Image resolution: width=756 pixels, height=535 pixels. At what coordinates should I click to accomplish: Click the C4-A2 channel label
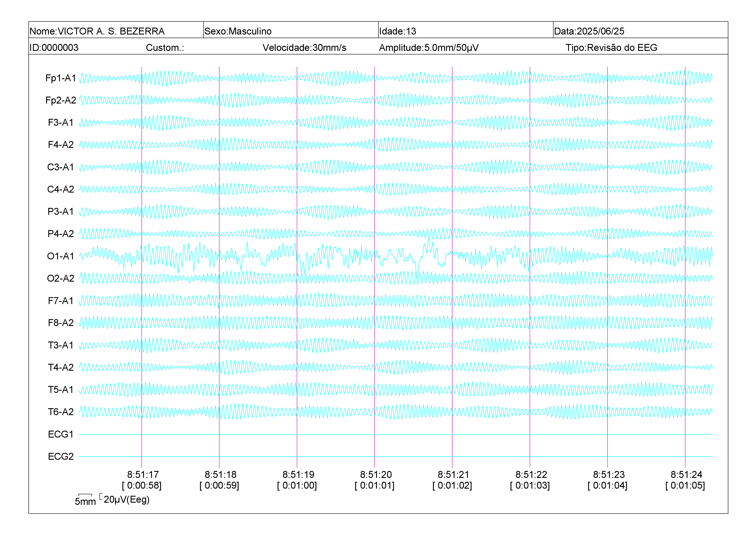pos(61,189)
